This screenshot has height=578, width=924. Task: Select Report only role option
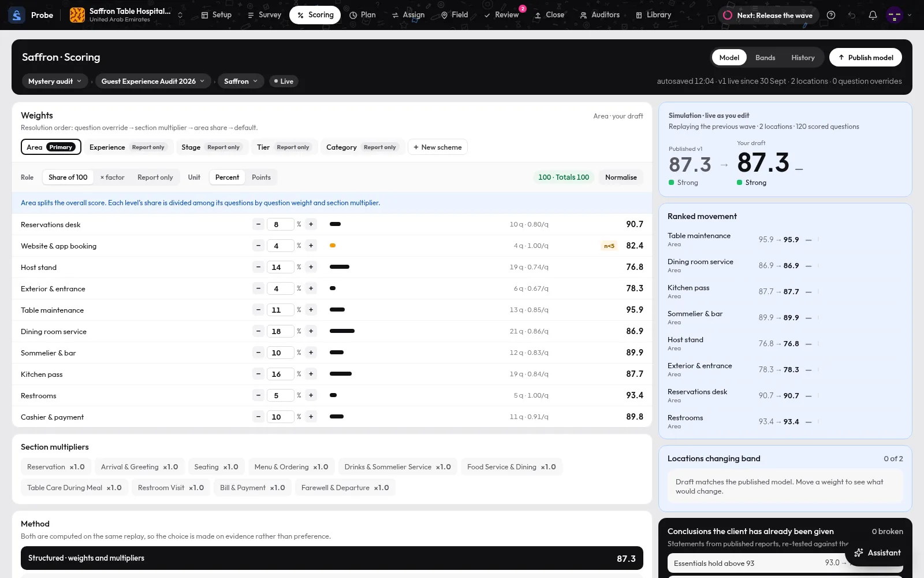[155, 177]
